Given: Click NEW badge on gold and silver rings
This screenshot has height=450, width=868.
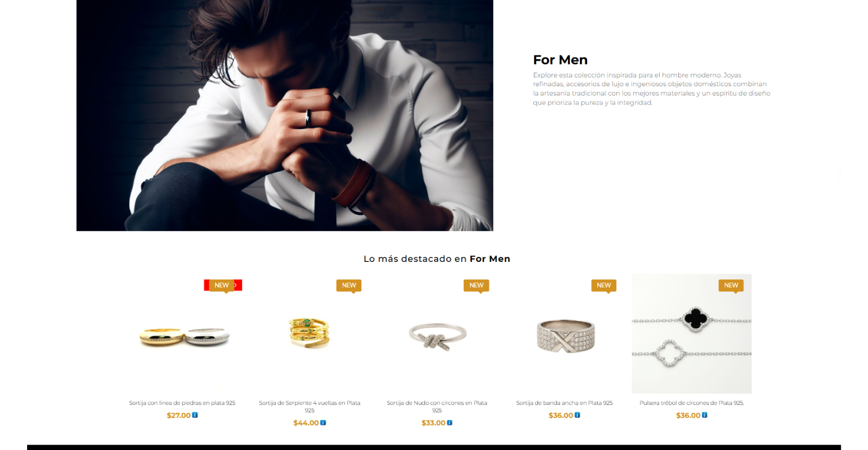Looking at the screenshot, I should coord(221,286).
